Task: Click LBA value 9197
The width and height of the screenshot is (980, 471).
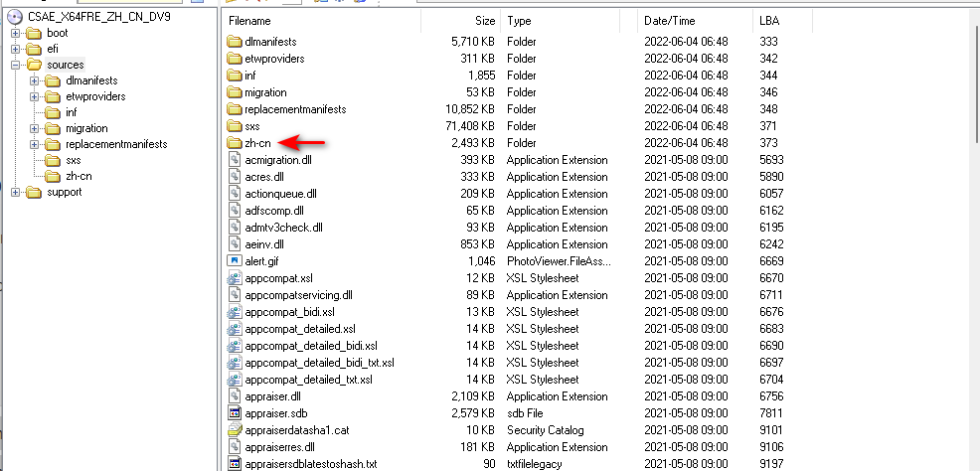Action: click(772, 463)
